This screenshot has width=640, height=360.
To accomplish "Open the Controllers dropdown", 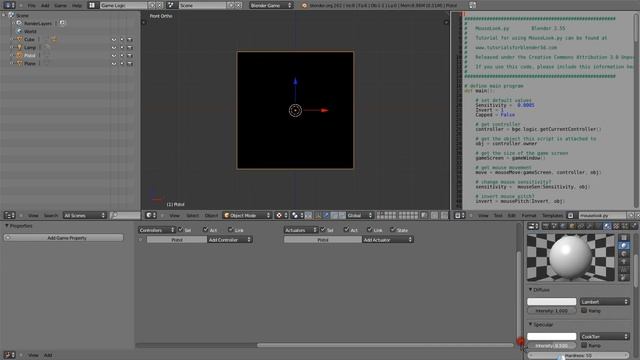I will coord(157,230).
